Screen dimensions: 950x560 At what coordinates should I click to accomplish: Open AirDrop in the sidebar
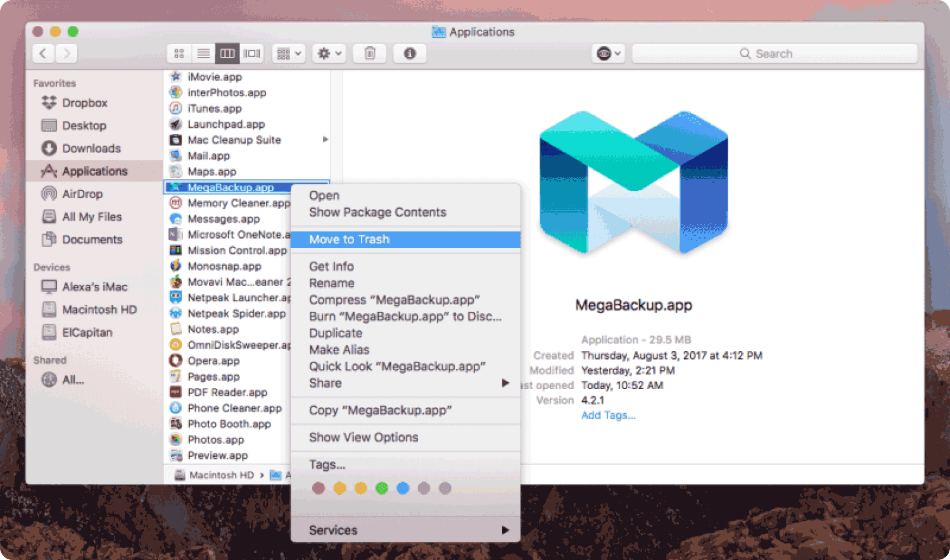(x=82, y=194)
